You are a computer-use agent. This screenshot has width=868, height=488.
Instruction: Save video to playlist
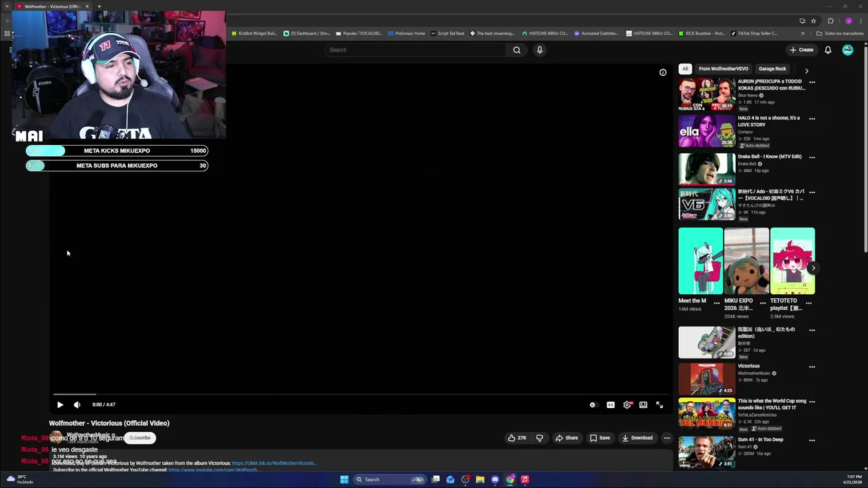click(599, 438)
